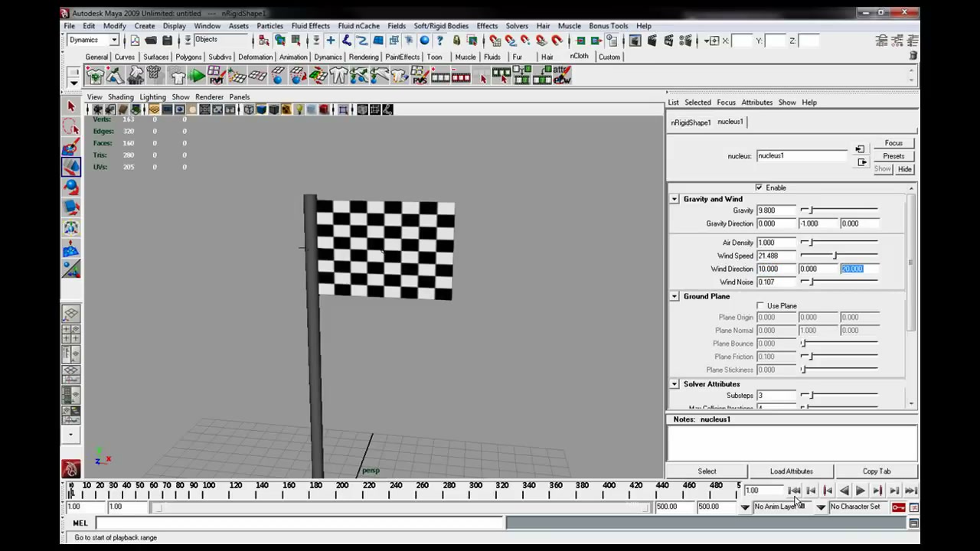Toggle the nucleus Enable checkbox
Image resolution: width=980 pixels, height=551 pixels.
click(x=759, y=187)
